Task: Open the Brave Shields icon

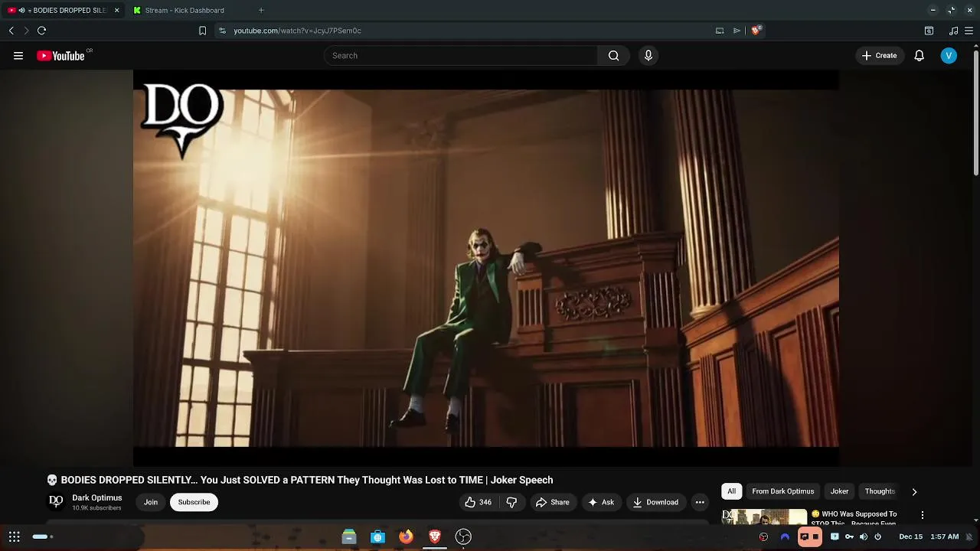Action: tap(756, 31)
